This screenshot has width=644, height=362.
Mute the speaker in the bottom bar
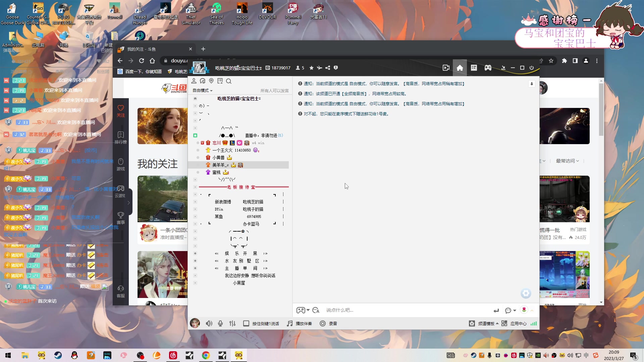[209, 323]
